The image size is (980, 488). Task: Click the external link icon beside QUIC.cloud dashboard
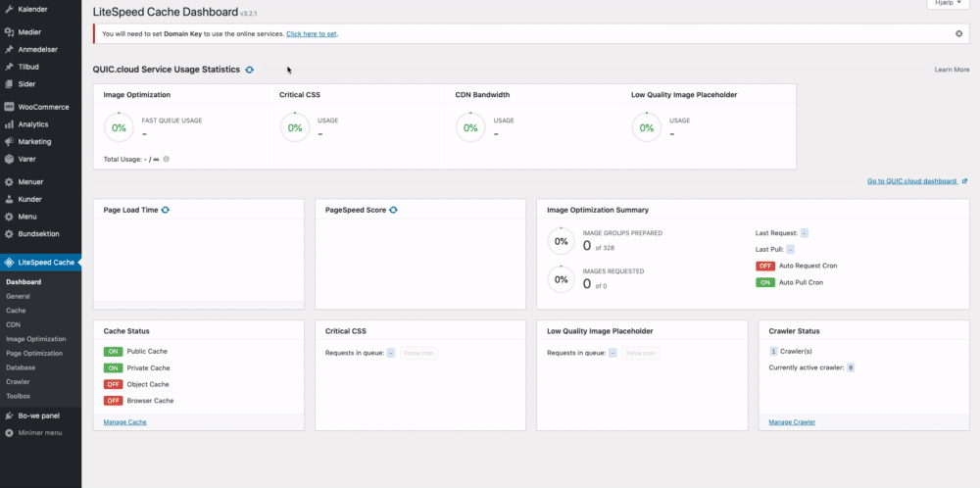click(x=965, y=181)
